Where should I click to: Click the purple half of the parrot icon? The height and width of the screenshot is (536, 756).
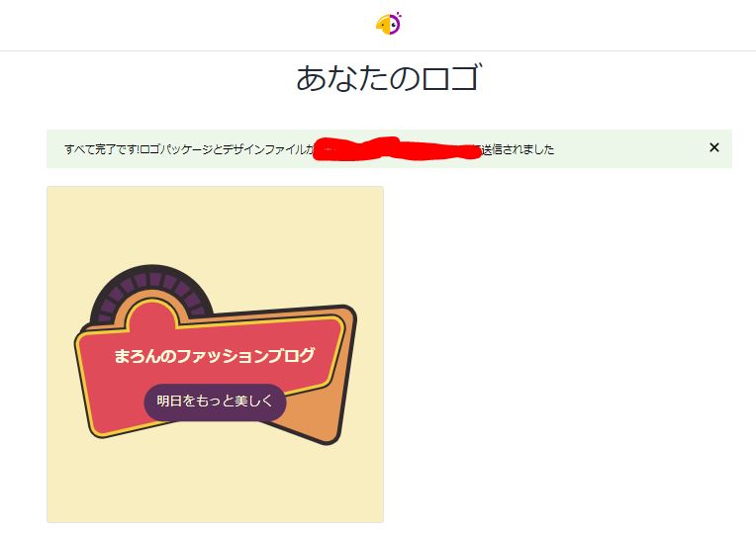[x=396, y=24]
